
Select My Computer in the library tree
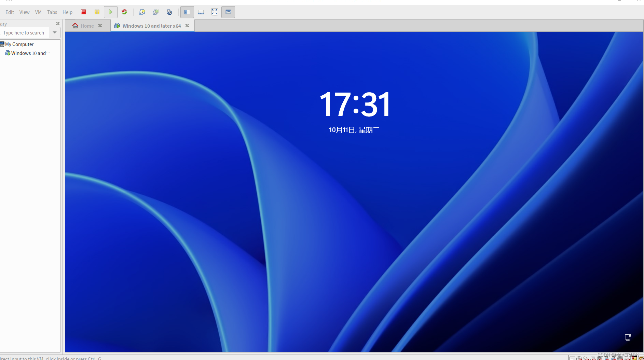[19, 44]
